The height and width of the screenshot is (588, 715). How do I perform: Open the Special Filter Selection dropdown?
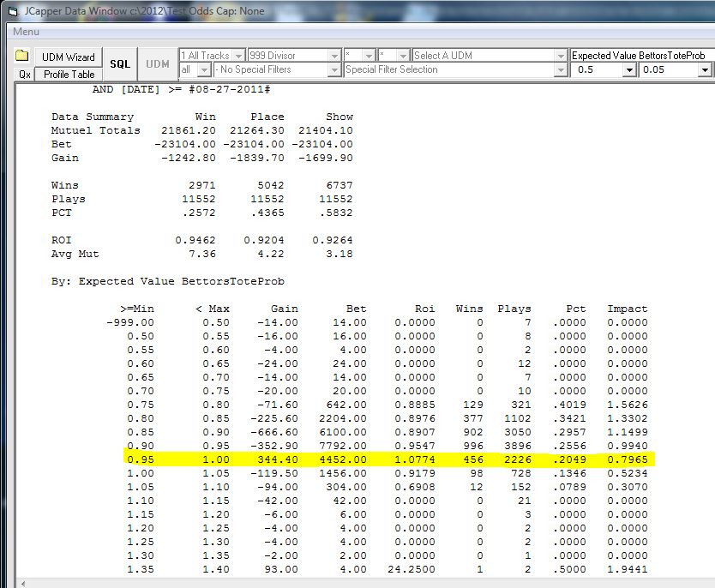tap(561, 69)
